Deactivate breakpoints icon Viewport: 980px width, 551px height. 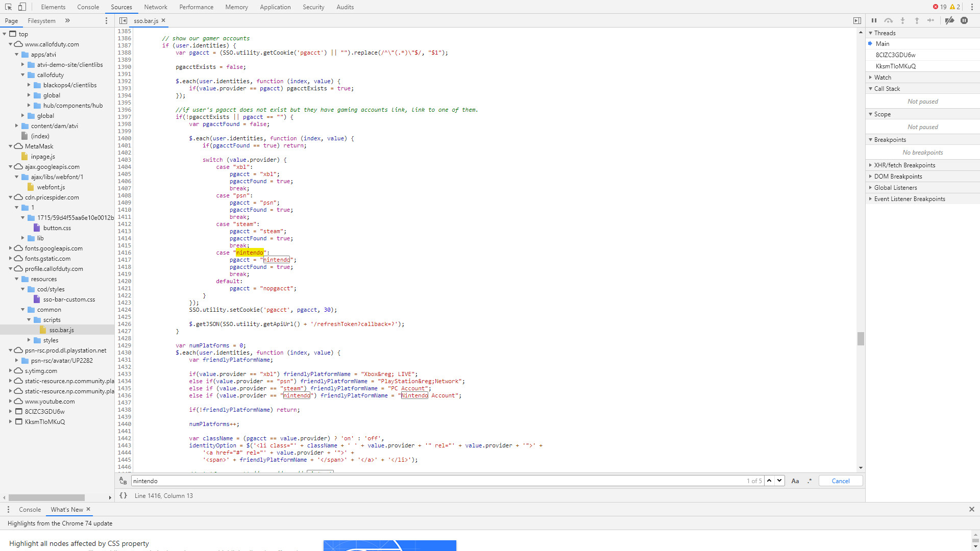(949, 20)
